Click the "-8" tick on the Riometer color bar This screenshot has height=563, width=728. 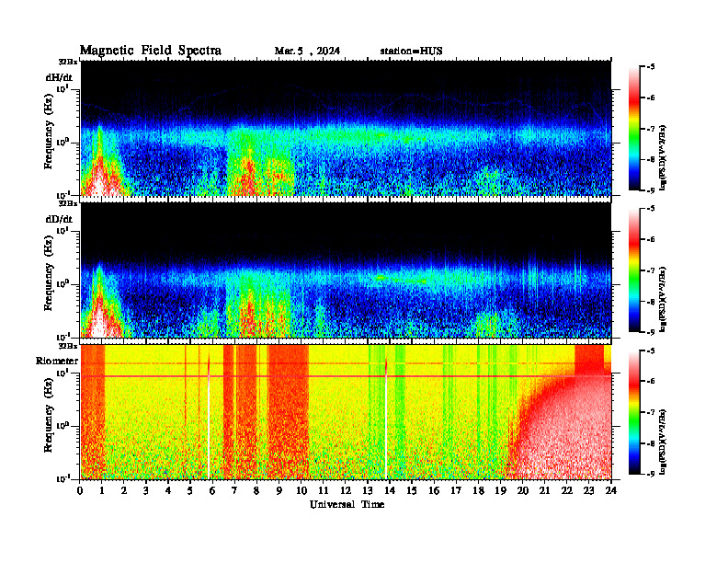[x=651, y=443]
